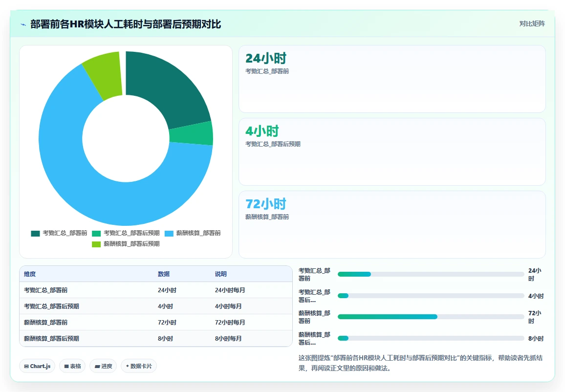
Task: Click the 维度 column header
Action: click(x=30, y=274)
